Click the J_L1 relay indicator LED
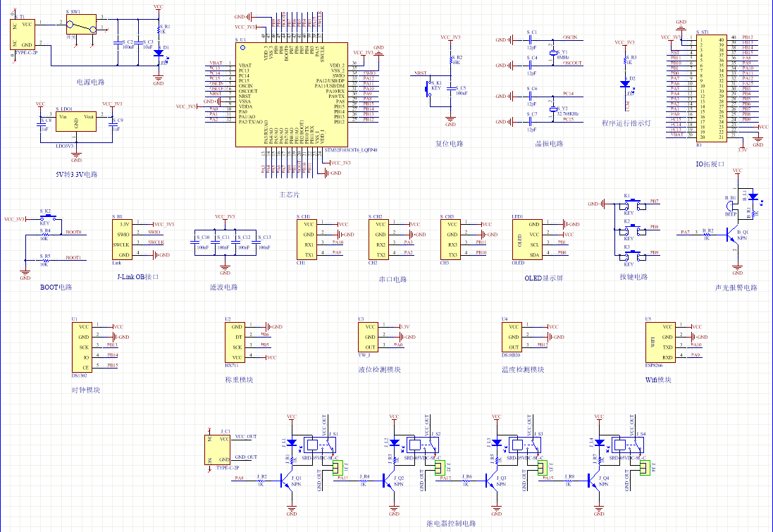 [292, 443]
